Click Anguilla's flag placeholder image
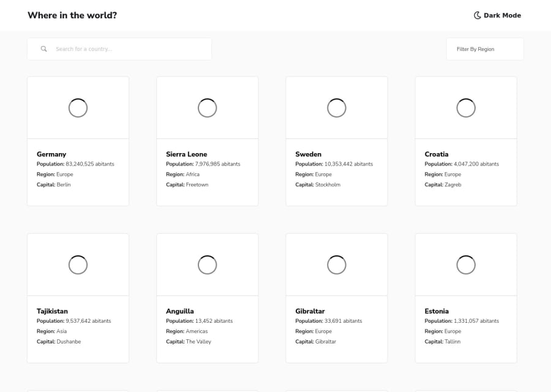Viewport: 551px width, 392px height. click(208, 265)
